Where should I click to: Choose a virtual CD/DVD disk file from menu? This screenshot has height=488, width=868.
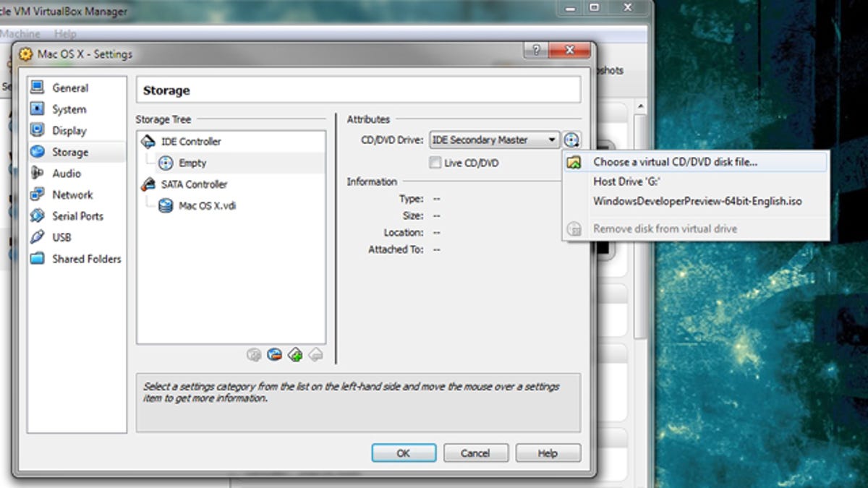coord(695,162)
